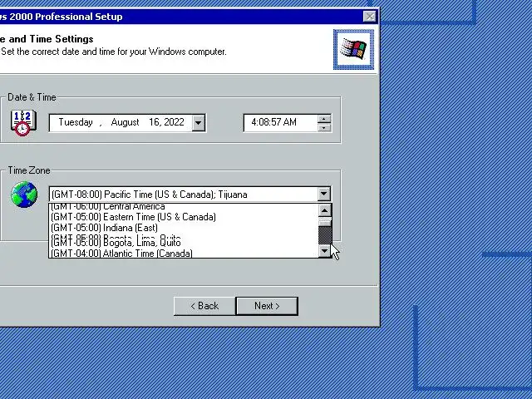This screenshot has height=399, width=532.
Task: Click the Next button
Action: (x=267, y=306)
